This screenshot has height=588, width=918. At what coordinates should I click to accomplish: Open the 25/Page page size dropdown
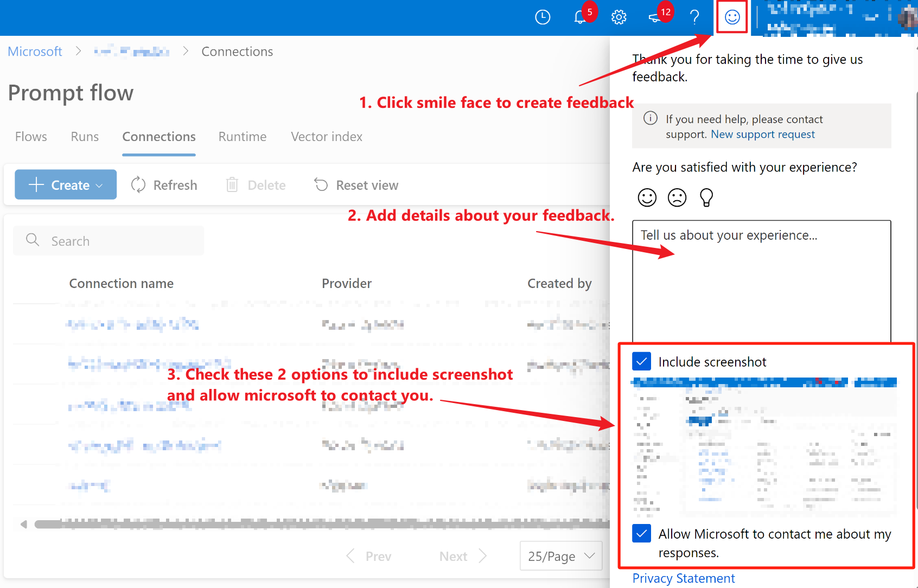561,556
